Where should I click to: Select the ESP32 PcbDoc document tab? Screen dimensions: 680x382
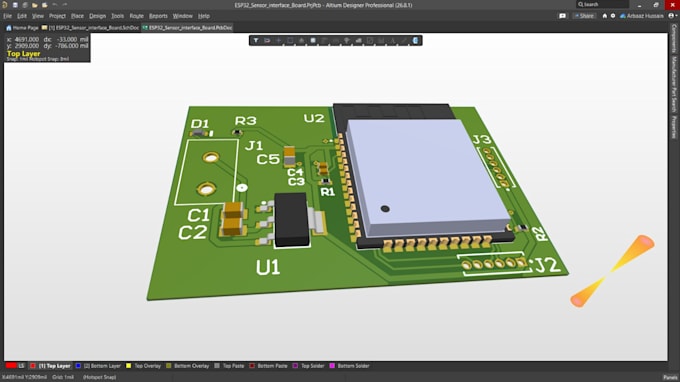(187, 27)
